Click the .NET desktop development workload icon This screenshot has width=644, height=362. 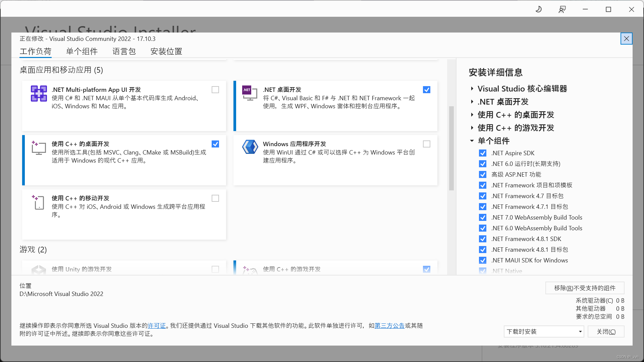tap(250, 93)
